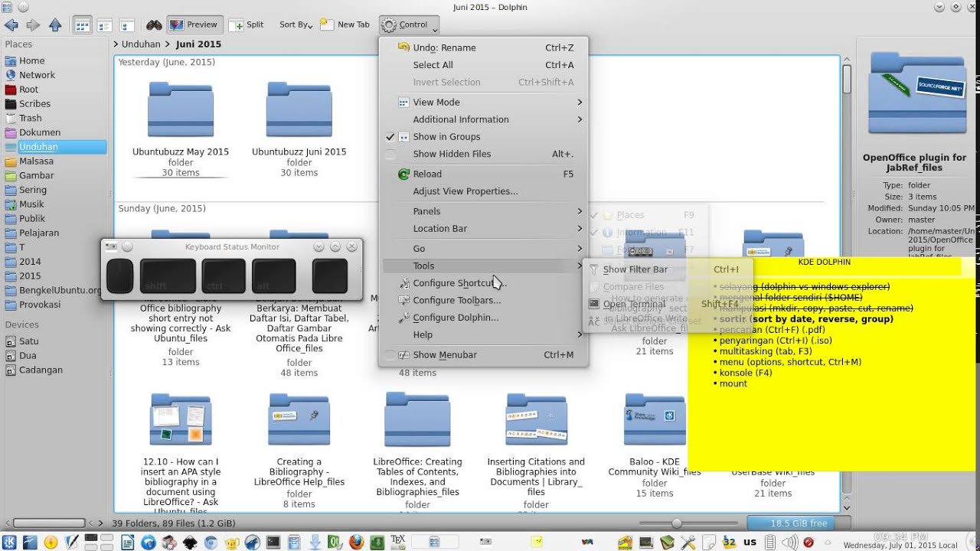Click the ctrl key indicator in Keyboard Status Monitor
The width and height of the screenshot is (980, 551).
tap(224, 276)
